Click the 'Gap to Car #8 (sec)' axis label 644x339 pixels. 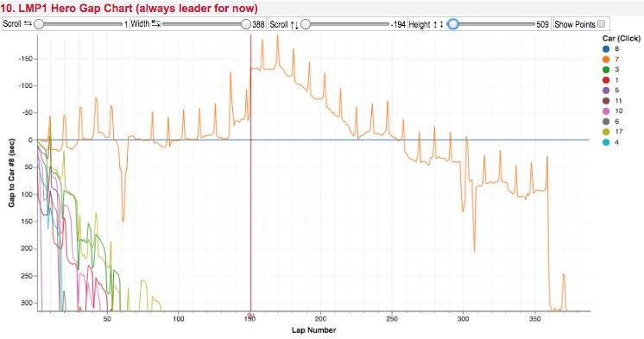point(11,173)
